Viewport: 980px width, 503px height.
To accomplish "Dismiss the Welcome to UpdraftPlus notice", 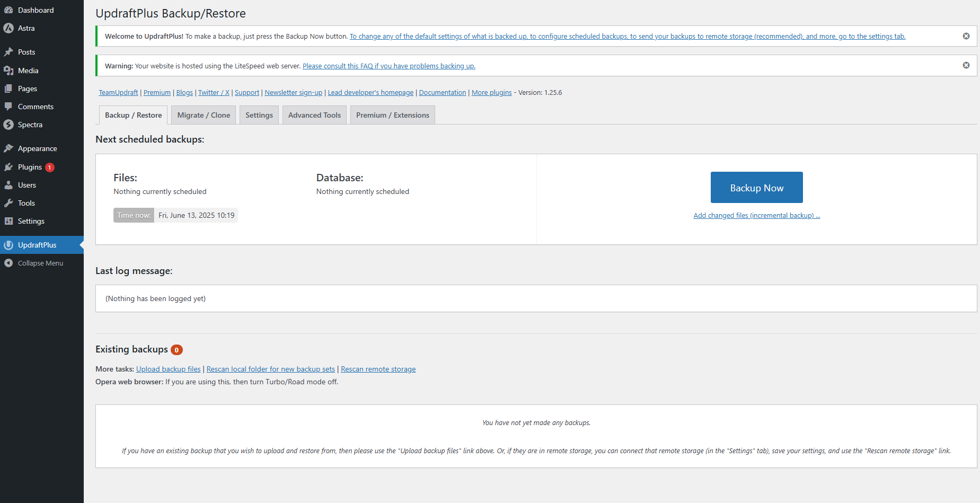I will [966, 36].
